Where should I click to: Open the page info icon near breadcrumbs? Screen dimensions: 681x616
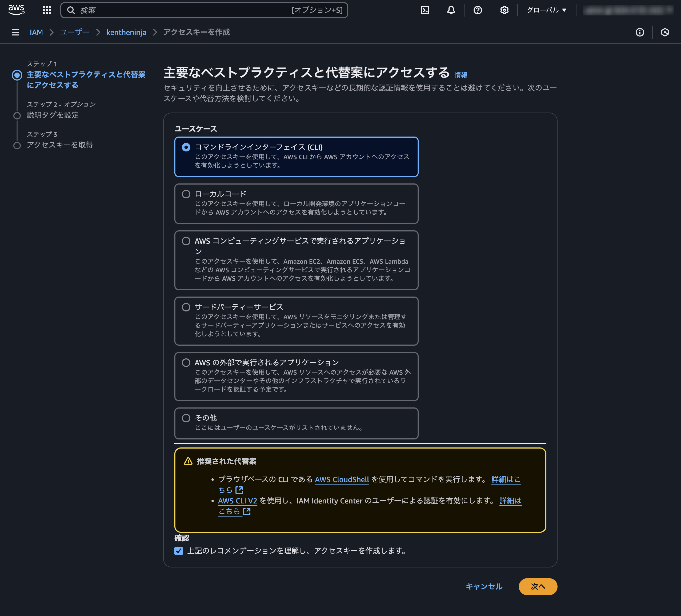pos(640,32)
